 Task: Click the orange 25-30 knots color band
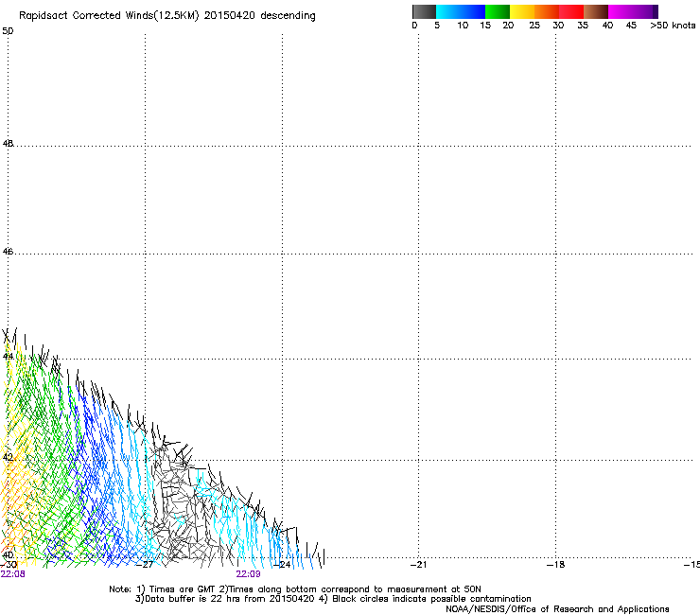click(547, 11)
